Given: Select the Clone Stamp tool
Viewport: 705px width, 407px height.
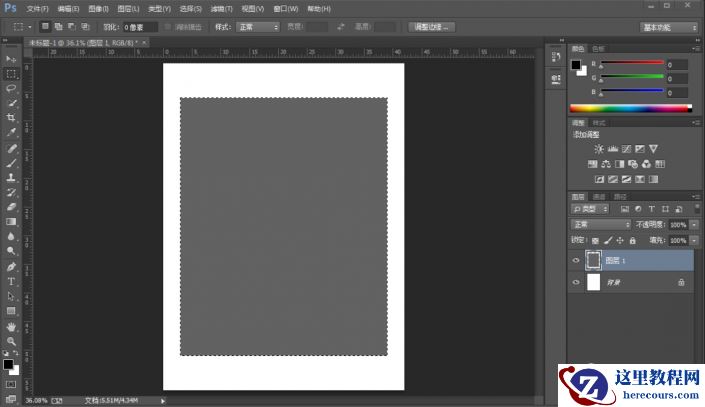Looking at the screenshot, I should 11,178.
